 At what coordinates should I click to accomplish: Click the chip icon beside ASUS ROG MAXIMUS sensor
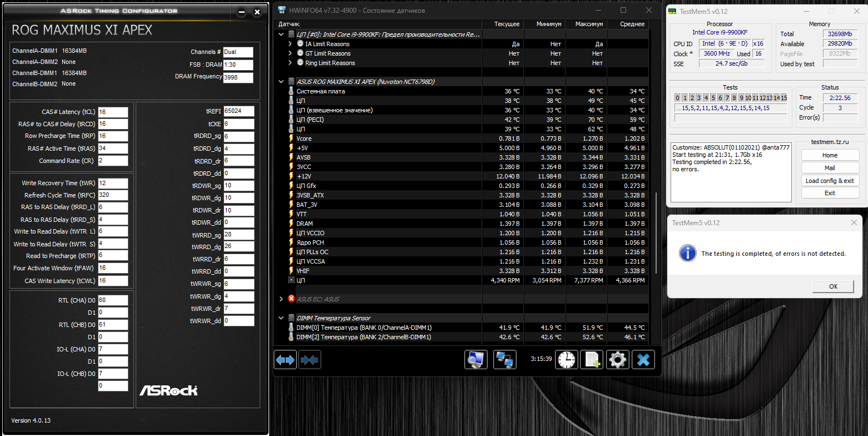pos(291,82)
